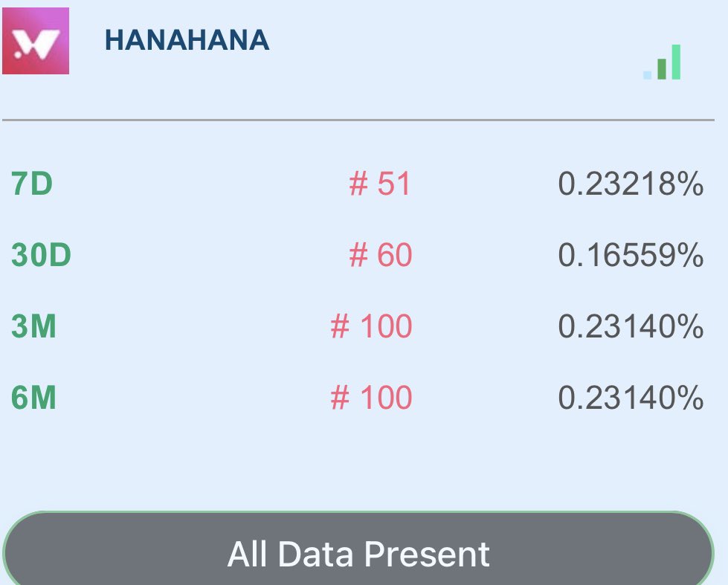
Task: Tap the # 100 rank in 3M row
Action: pos(371,326)
